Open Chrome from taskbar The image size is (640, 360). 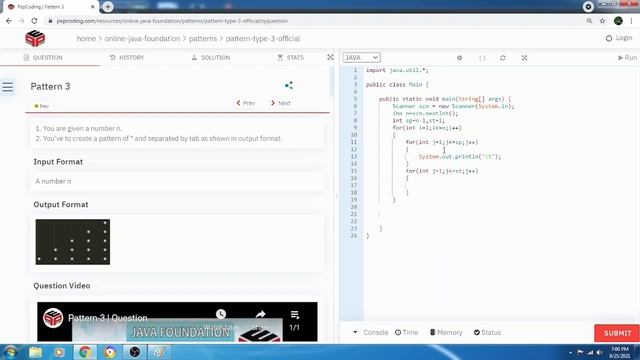pyautogui.click(x=85, y=352)
